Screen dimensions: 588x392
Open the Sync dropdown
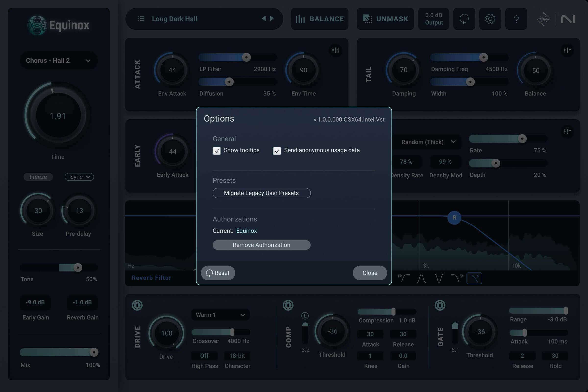point(79,177)
